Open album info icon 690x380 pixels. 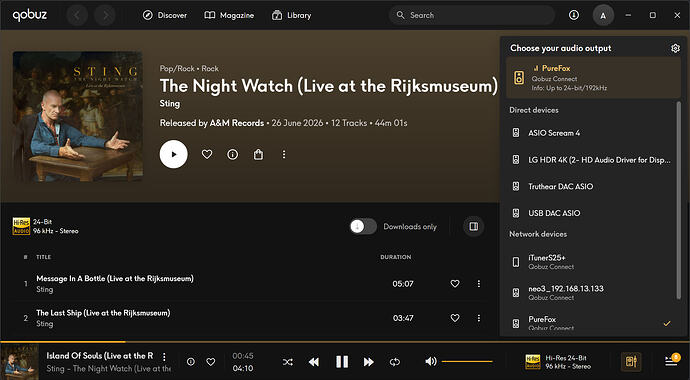232,154
